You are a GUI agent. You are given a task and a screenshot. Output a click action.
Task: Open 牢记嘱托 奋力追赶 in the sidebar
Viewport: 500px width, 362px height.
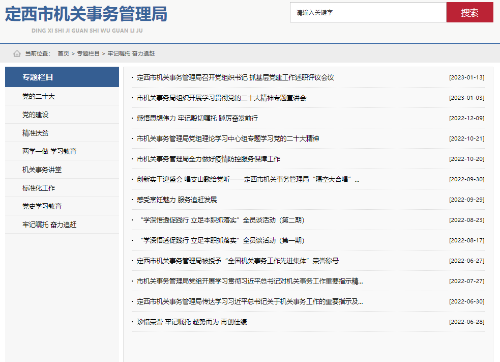pos(49,225)
